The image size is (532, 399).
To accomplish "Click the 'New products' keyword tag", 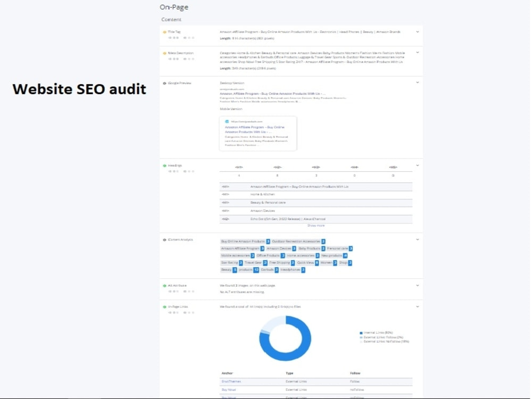I will point(335,256).
